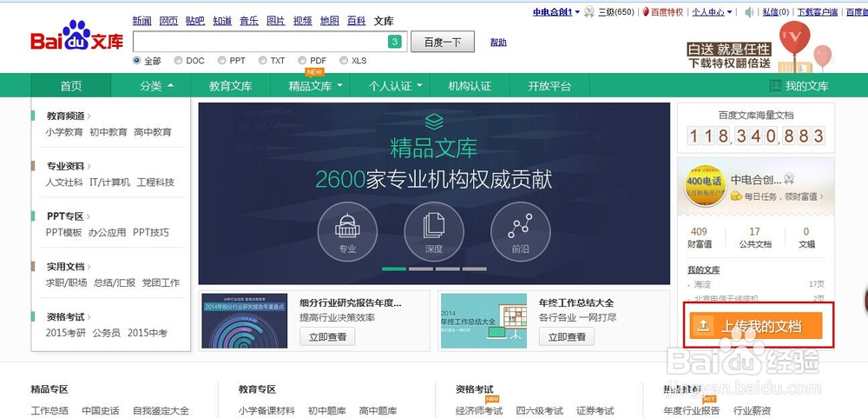Click the 上传我的文档 button
868x418 pixels.
(756, 325)
